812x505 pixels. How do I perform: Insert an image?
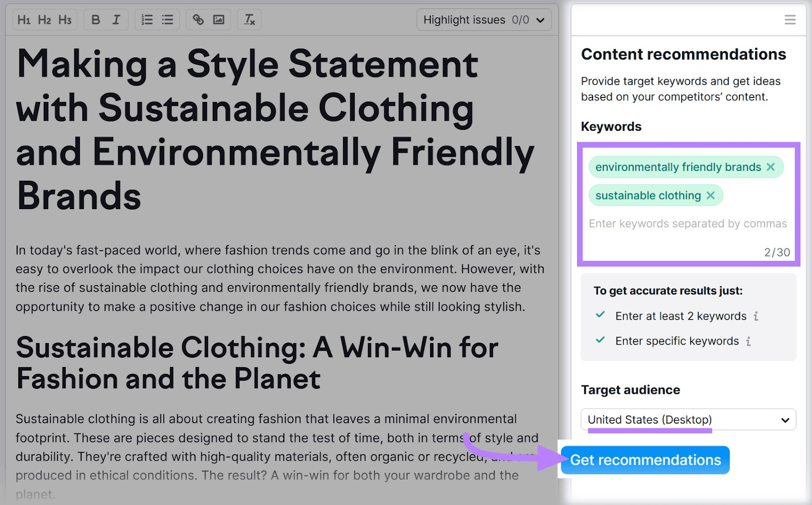(x=219, y=20)
